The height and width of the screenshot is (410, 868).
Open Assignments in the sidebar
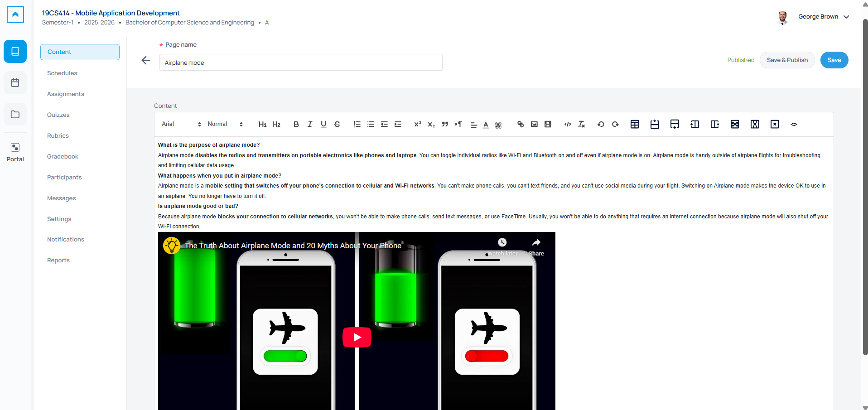coord(66,94)
